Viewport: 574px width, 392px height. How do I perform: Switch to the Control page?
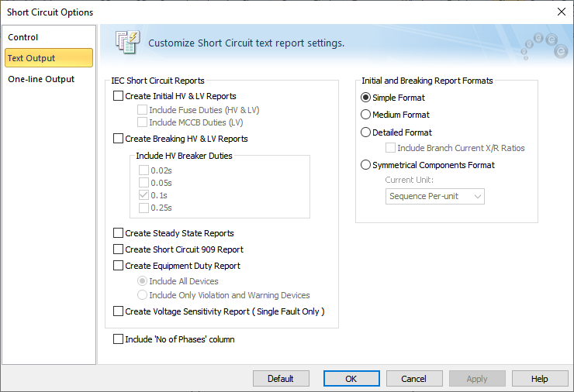(23, 37)
